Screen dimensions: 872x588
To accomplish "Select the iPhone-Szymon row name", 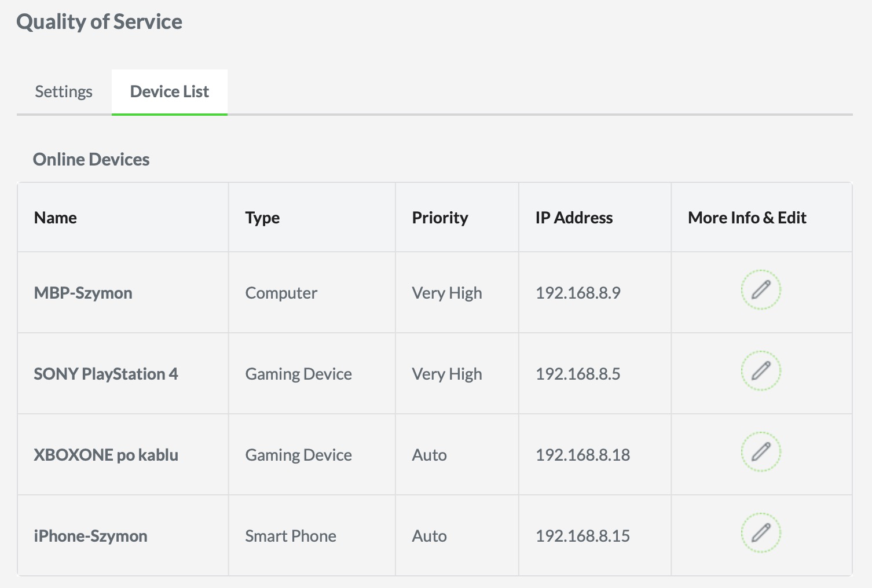I will point(90,536).
